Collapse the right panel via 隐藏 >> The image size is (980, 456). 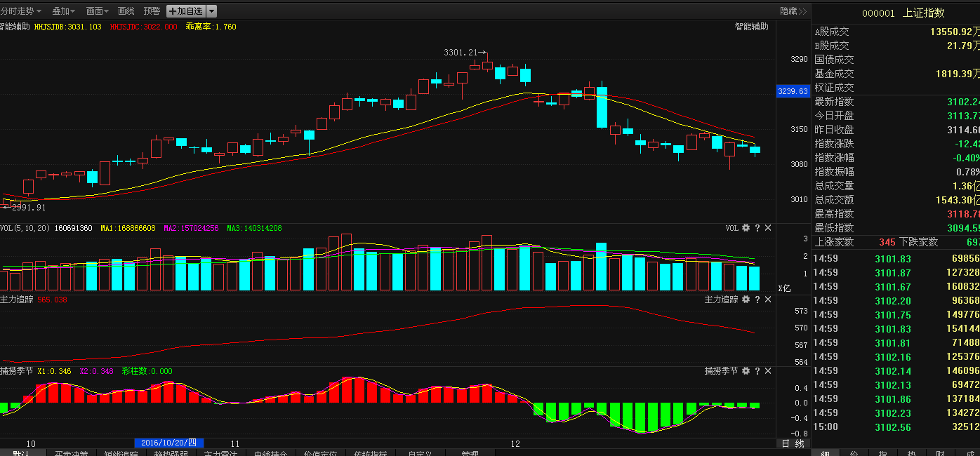point(793,11)
